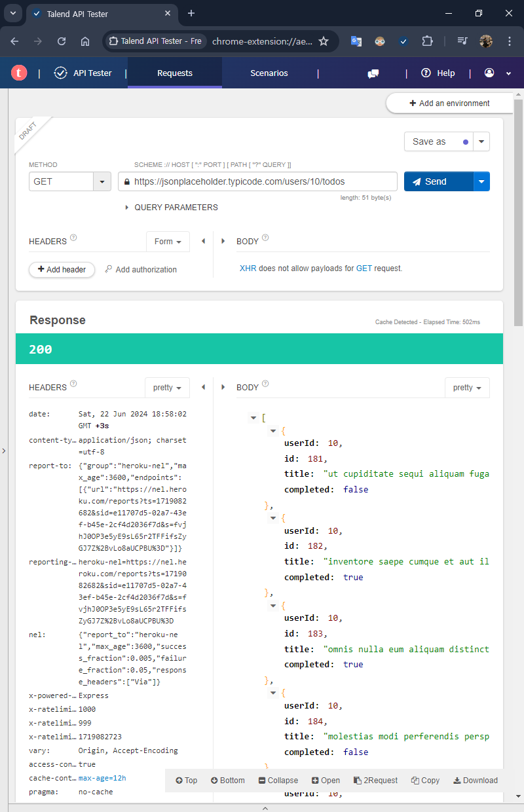Open the Send button dropdown arrow
Image resolution: width=524 pixels, height=812 pixels.
(x=481, y=181)
